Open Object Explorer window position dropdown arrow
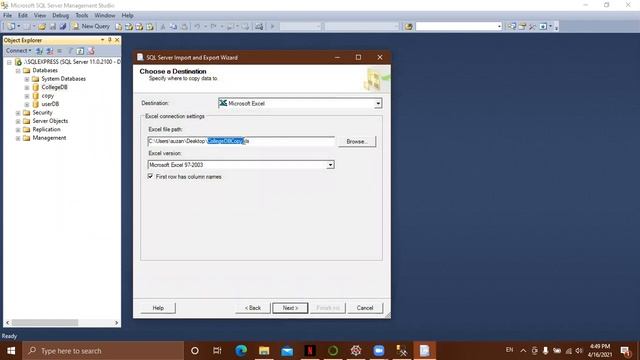Image resolution: width=640 pixels, height=360 pixels. click(102, 40)
